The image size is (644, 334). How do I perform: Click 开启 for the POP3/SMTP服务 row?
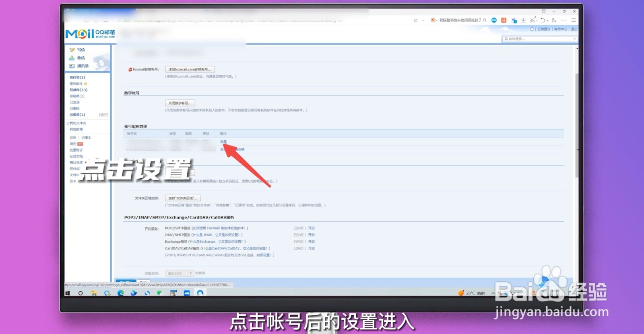click(x=311, y=228)
